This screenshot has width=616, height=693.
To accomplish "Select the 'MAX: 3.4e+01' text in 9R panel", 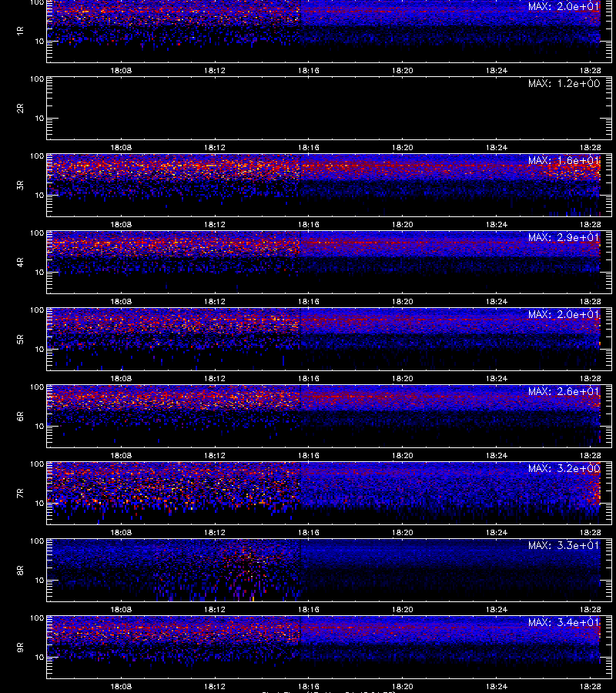I will pyautogui.click(x=564, y=622).
